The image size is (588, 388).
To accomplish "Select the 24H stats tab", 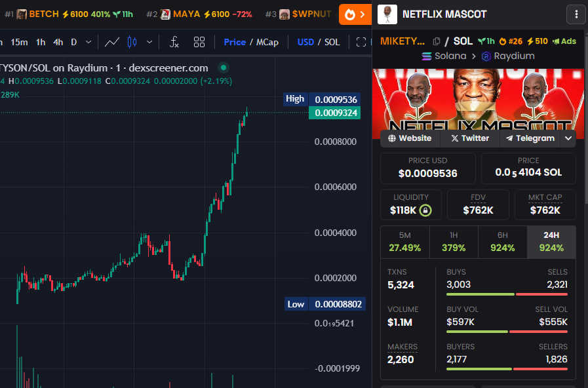I will click(551, 242).
